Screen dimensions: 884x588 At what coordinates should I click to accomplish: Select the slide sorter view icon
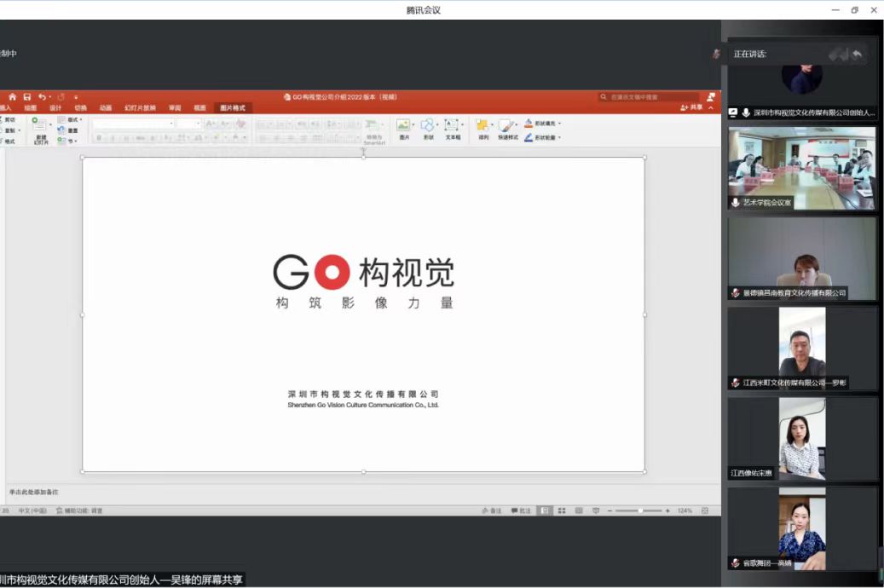coord(562,510)
